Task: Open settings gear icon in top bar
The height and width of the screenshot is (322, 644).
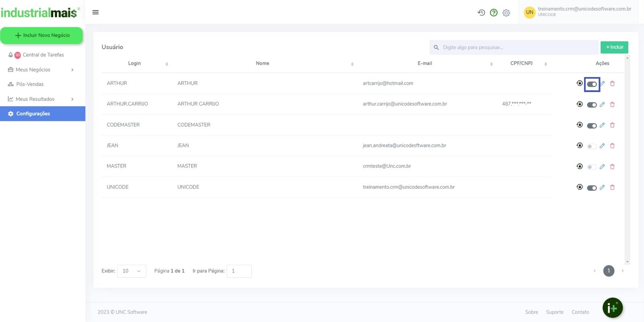Action: click(x=506, y=13)
